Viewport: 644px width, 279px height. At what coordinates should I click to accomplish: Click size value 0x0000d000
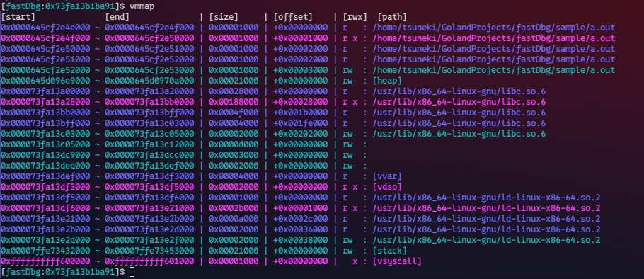pos(234,144)
